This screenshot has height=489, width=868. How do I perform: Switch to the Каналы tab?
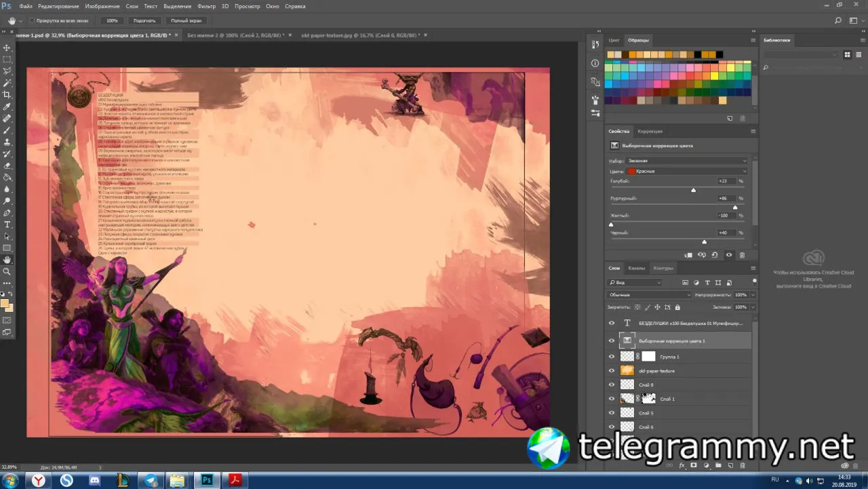(636, 268)
